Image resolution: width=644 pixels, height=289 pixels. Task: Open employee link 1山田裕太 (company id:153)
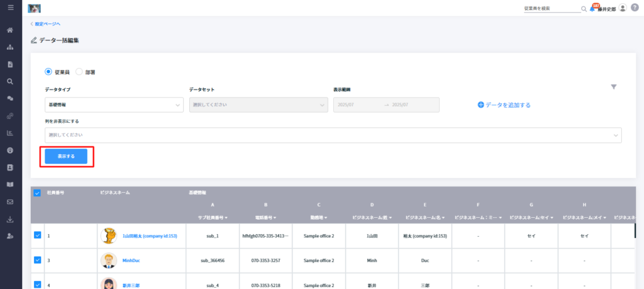pyautogui.click(x=150, y=236)
